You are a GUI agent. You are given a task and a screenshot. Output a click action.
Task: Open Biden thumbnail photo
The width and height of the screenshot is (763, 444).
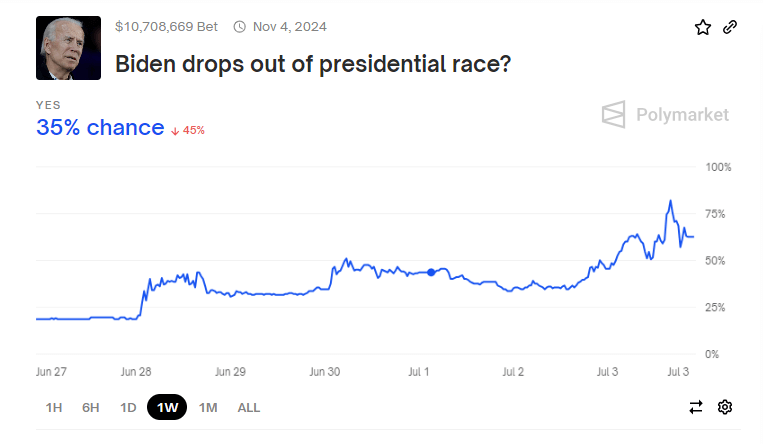(68, 48)
